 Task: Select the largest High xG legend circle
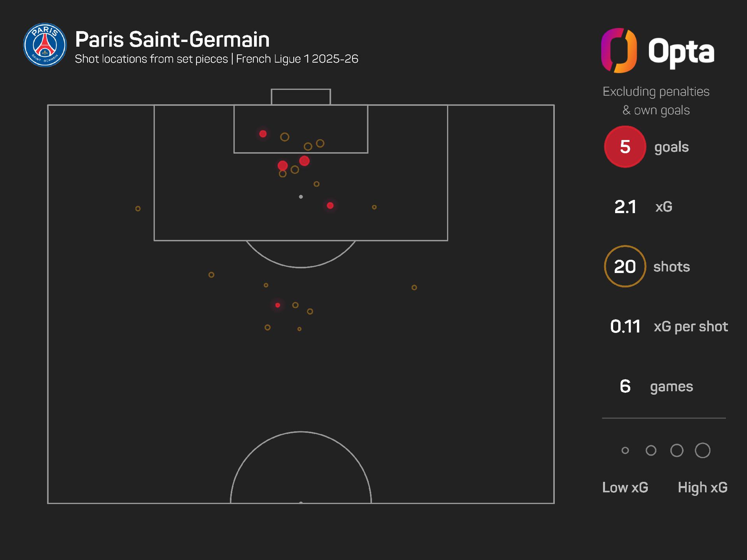point(702,450)
